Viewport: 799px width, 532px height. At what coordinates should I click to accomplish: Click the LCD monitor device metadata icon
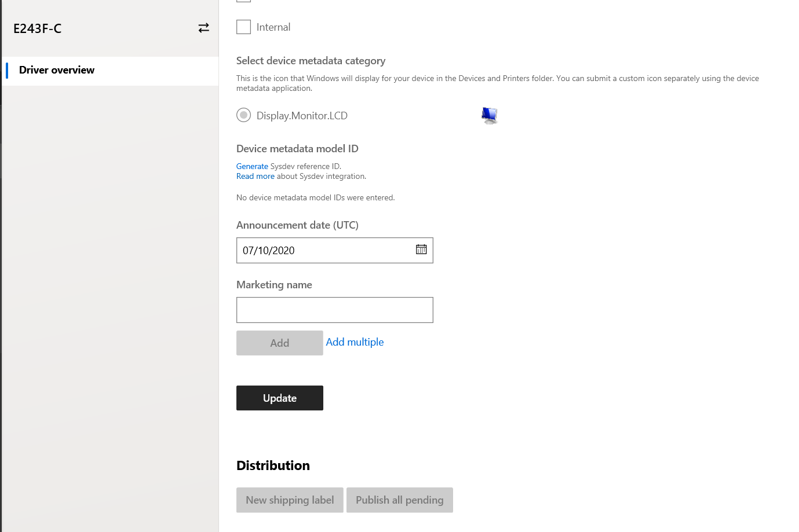click(490, 115)
